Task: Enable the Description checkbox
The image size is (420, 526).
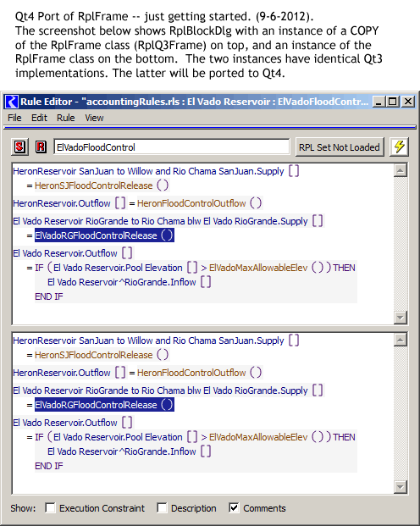Action: click(x=162, y=508)
